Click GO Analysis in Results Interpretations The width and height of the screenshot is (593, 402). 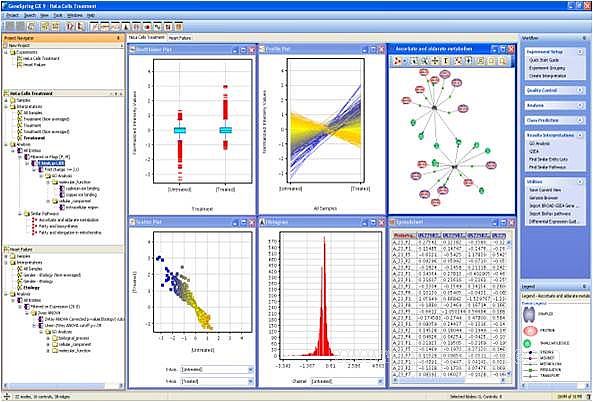(x=539, y=144)
